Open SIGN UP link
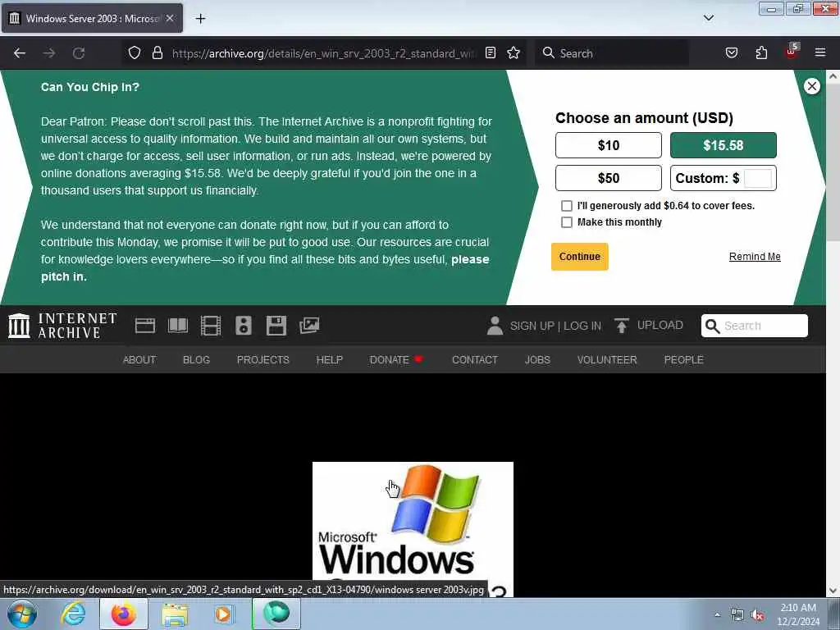The height and width of the screenshot is (630, 840). 532,326
